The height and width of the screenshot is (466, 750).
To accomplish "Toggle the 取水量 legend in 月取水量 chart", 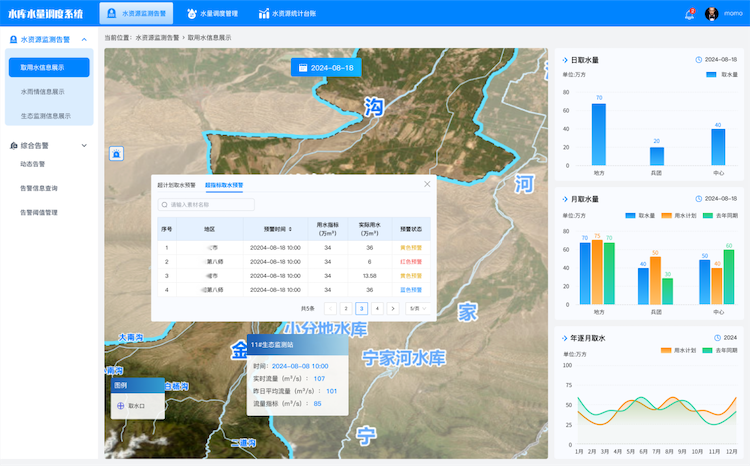I will 640,216.
